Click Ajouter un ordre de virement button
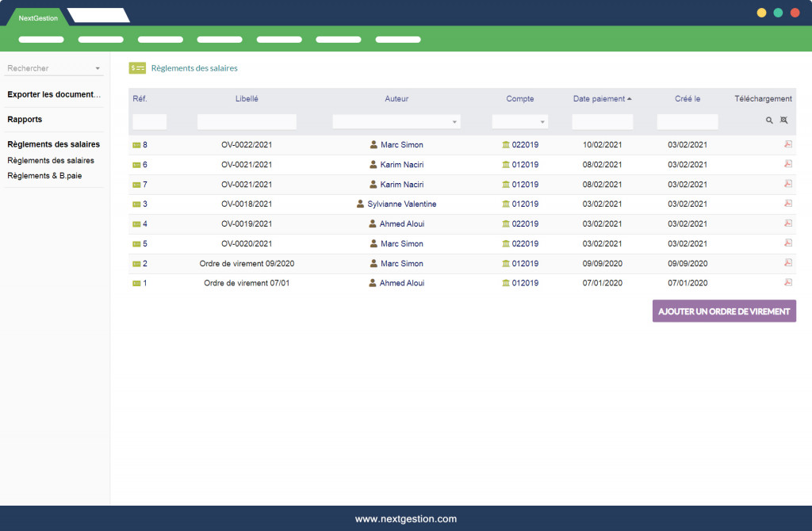The width and height of the screenshot is (812, 531). [x=723, y=311]
